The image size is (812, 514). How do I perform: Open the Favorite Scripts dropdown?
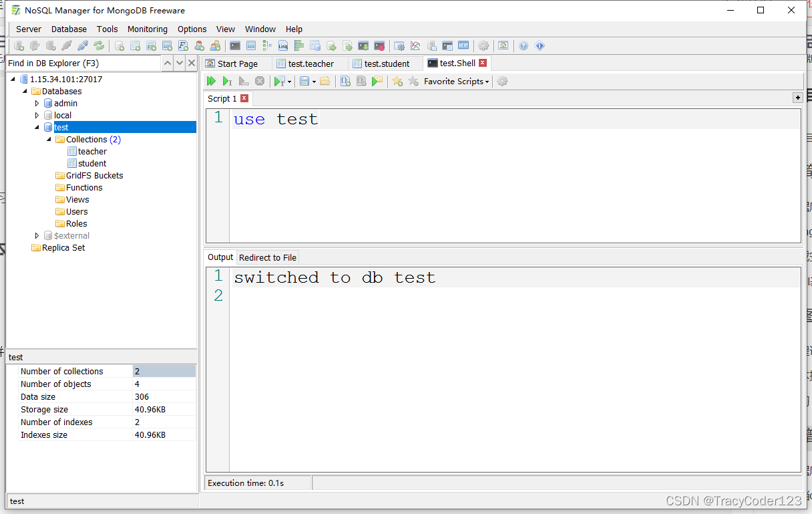[456, 81]
